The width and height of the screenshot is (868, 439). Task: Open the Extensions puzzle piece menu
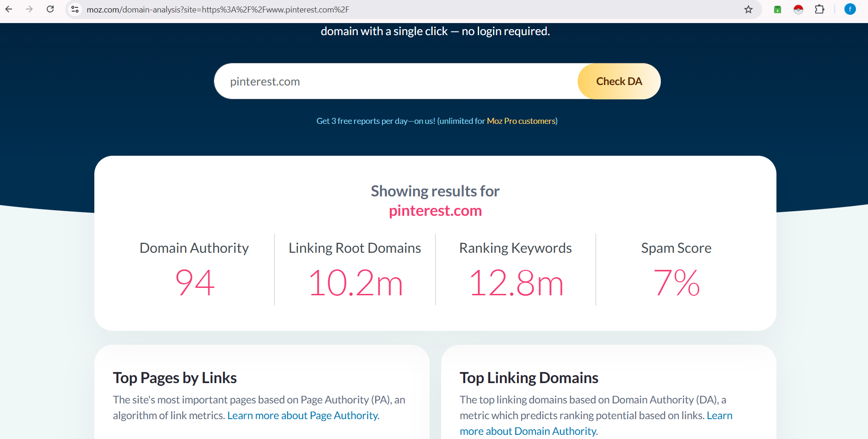point(819,9)
